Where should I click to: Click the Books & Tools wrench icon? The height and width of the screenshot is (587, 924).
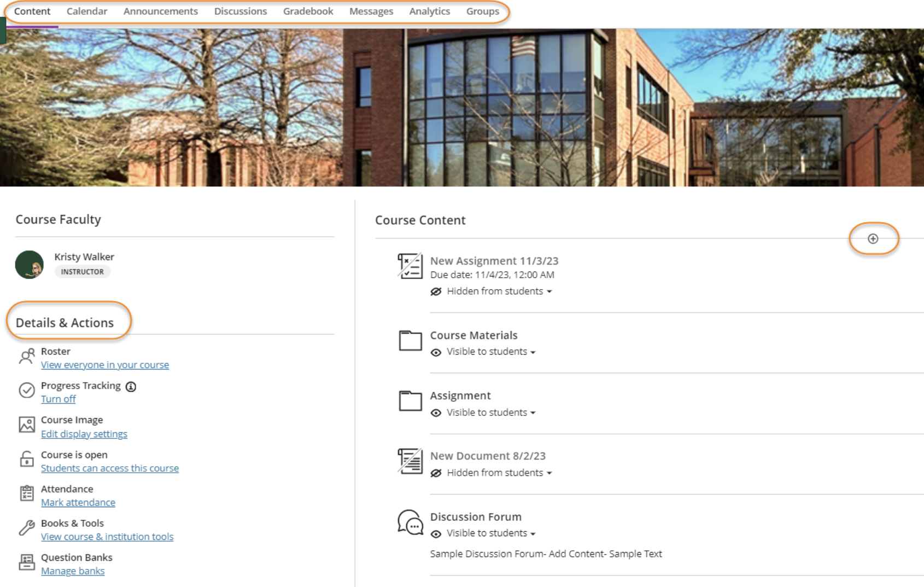pos(27,527)
